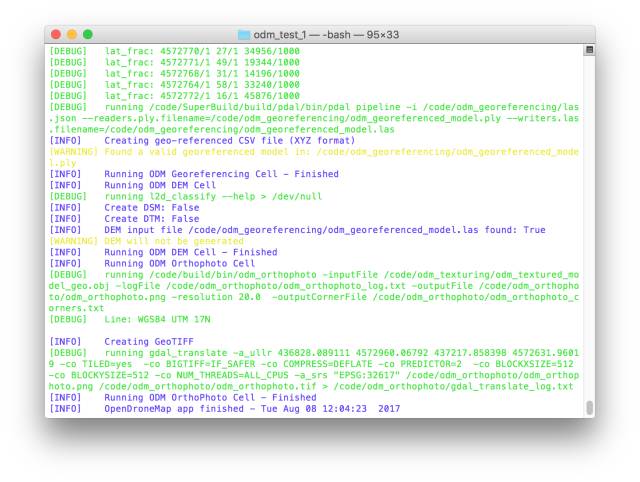
Task: Click the '-co BLOCKYSIZE=512 -co NUM_THREADS=ALL_CPUS' line
Action: click(x=314, y=375)
